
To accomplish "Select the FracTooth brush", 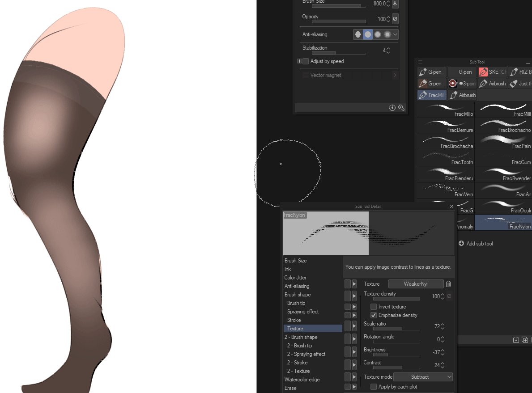I will tap(446, 158).
